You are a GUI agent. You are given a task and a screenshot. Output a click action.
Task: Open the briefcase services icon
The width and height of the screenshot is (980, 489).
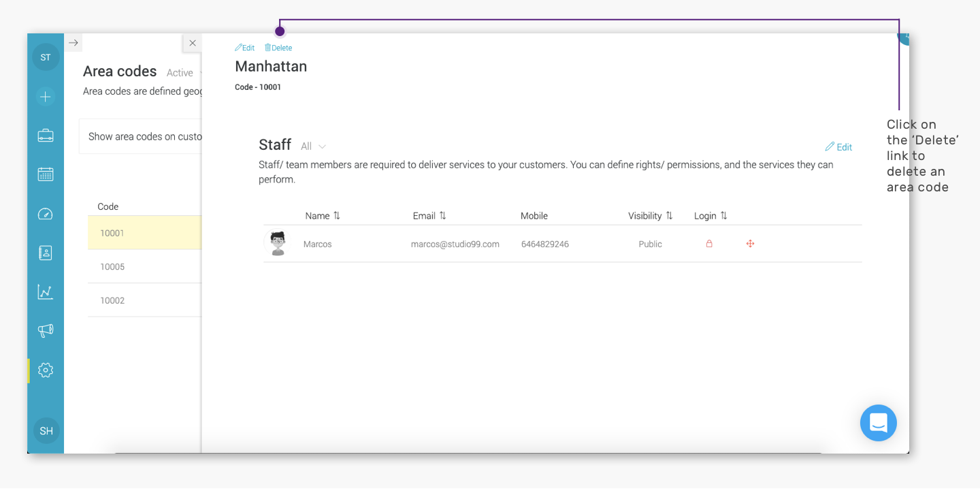coord(46,136)
